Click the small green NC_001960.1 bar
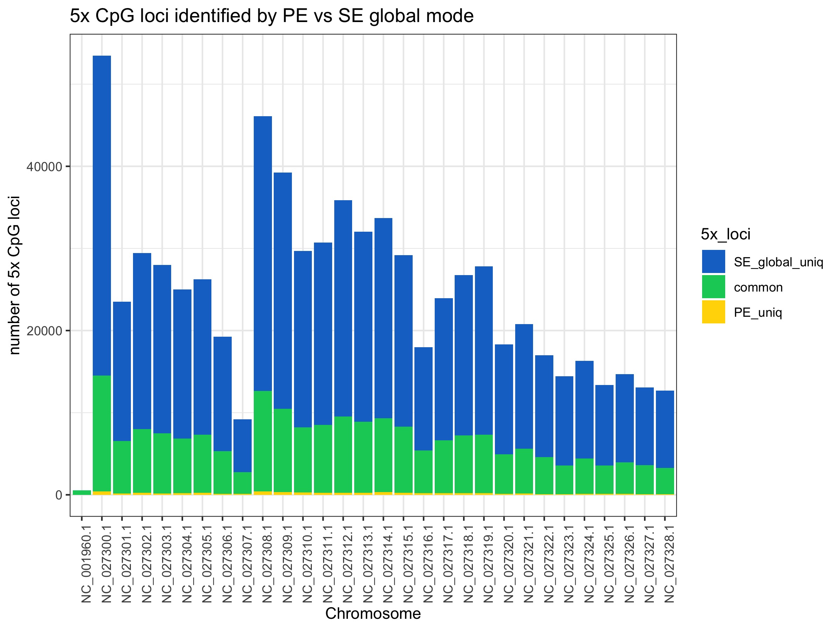The width and height of the screenshot is (840, 630). tap(82, 492)
